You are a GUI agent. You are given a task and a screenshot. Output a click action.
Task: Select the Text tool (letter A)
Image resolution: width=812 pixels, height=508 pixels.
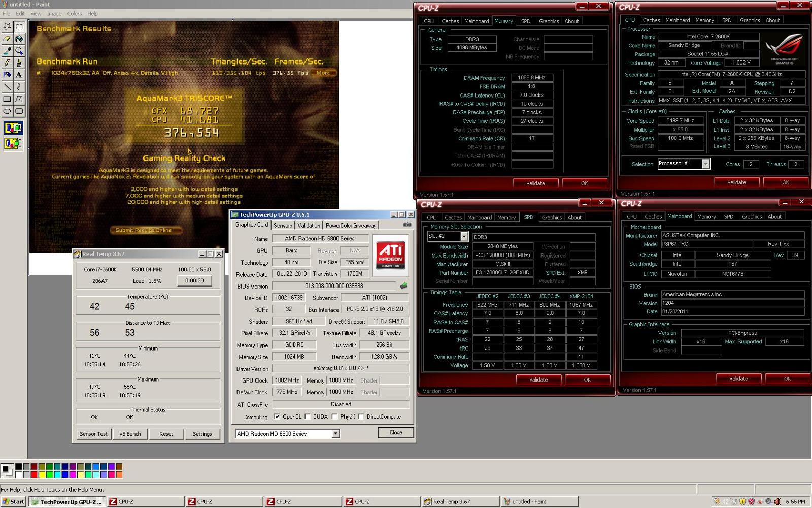19,75
